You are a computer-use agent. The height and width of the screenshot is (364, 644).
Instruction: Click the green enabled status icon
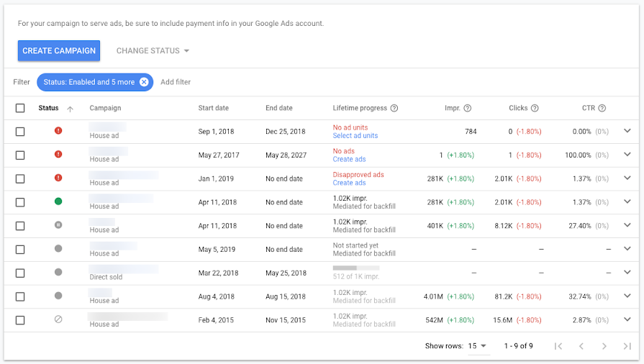click(58, 201)
